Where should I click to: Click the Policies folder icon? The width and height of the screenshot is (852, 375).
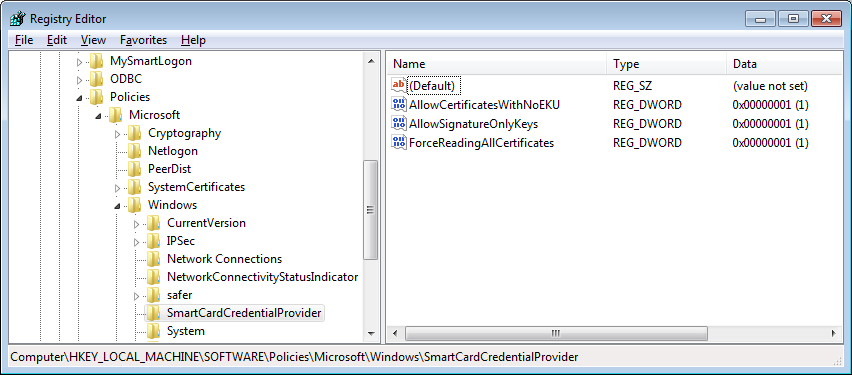tap(96, 97)
